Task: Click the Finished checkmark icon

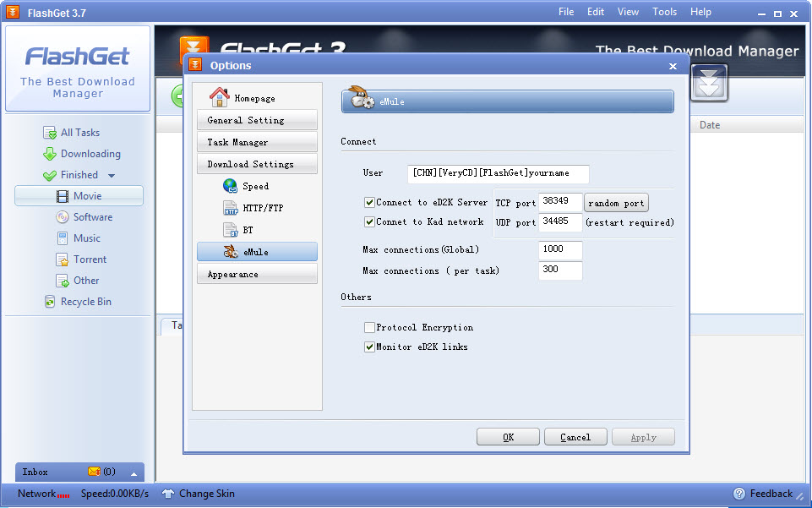Action: click(x=50, y=176)
